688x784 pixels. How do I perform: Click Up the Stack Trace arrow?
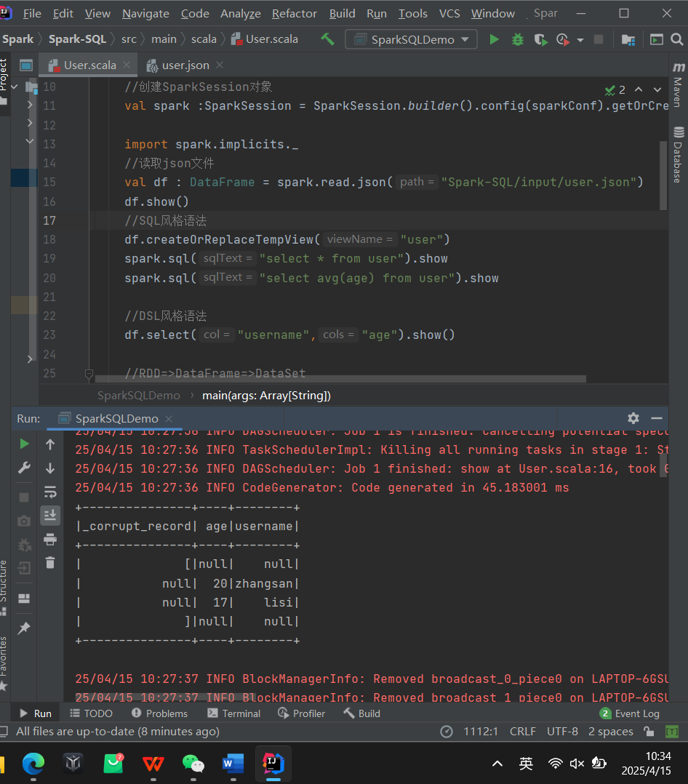(50, 444)
